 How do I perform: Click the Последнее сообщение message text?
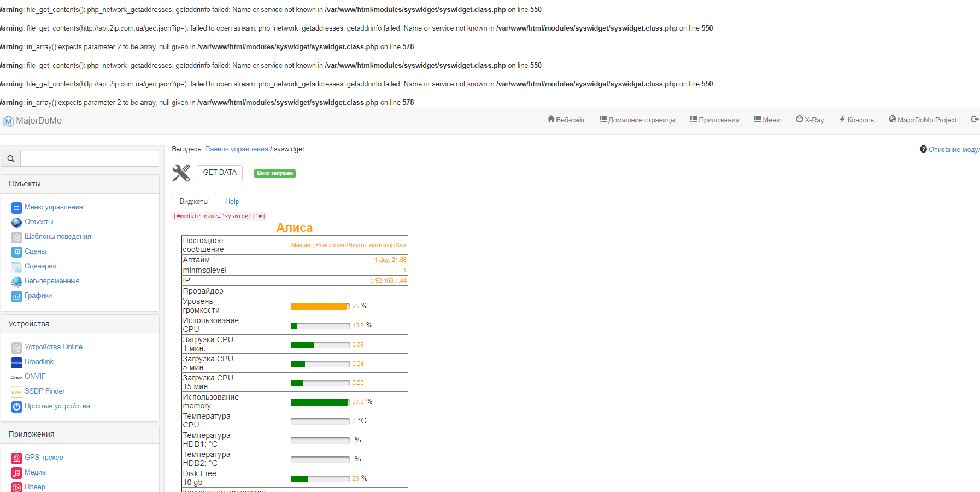click(x=349, y=245)
